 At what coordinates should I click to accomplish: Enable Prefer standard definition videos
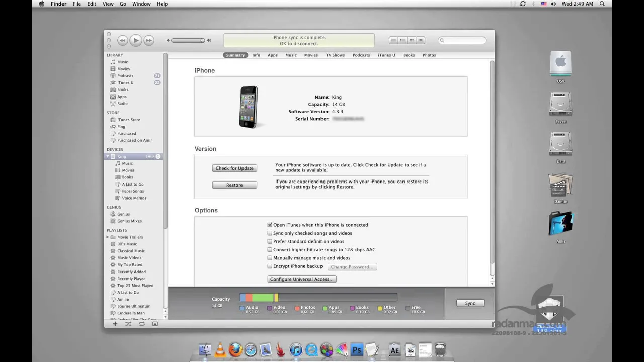270,241
